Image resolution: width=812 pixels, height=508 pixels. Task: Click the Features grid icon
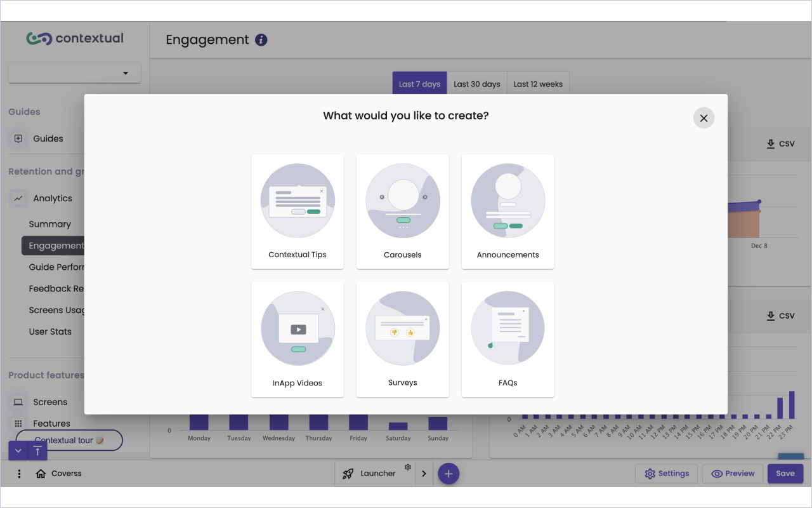click(x=18, y=424)
